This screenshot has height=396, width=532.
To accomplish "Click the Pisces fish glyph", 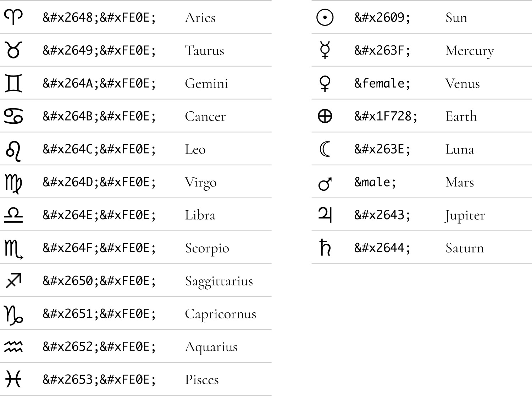I will 13,379.
